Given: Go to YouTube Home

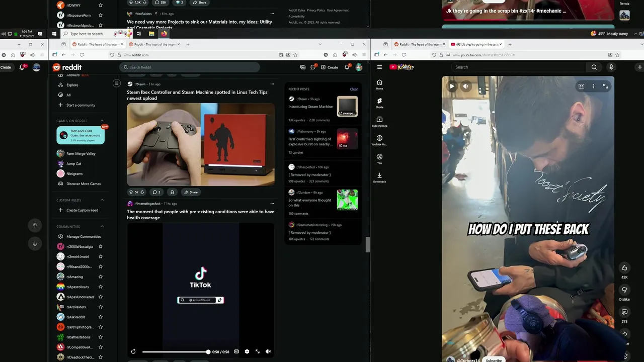Looking at the screenshot, I should [379, 84].
